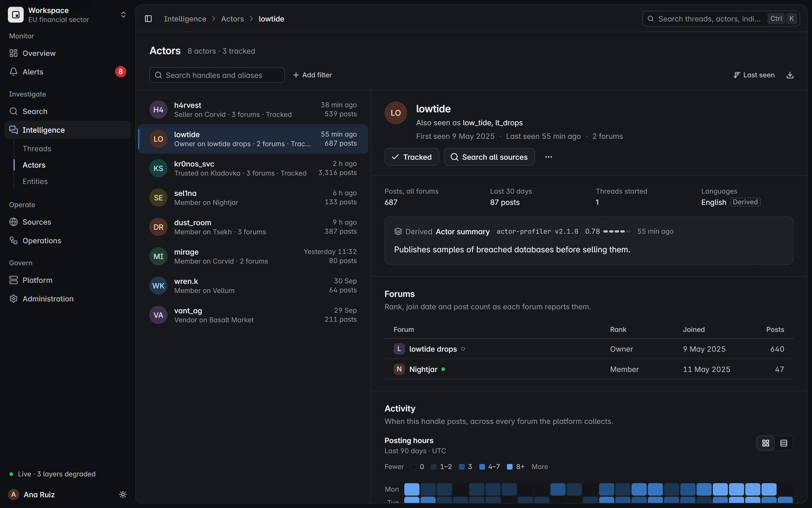The width and height of the screenshot is (812, 508).
Task: Focus the global search threads field
Action: [721, 19]
